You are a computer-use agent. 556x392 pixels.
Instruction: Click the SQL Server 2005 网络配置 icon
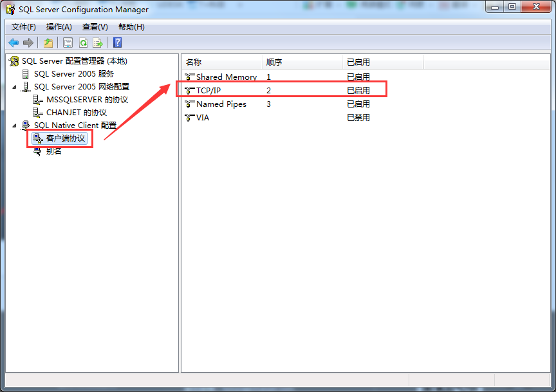pyautogui.click(x=26, y=87)
